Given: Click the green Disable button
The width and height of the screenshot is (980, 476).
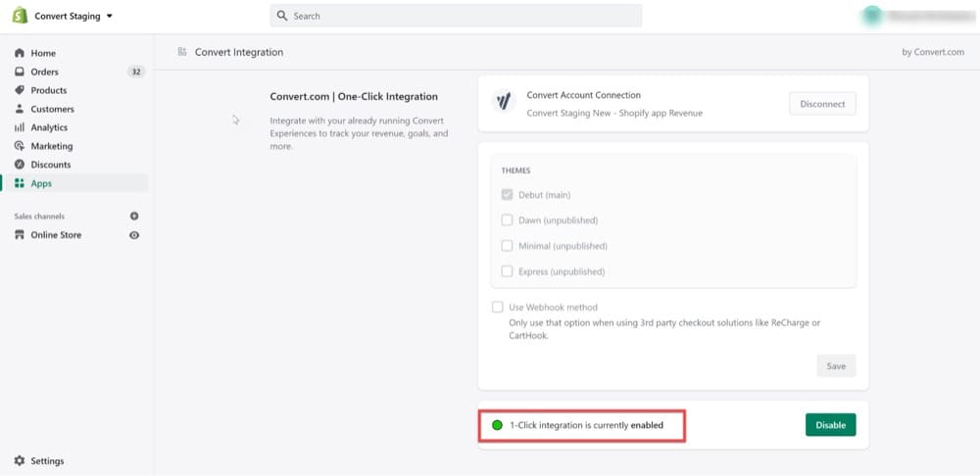Looking at the screenshot, I should tap(830, 425).
